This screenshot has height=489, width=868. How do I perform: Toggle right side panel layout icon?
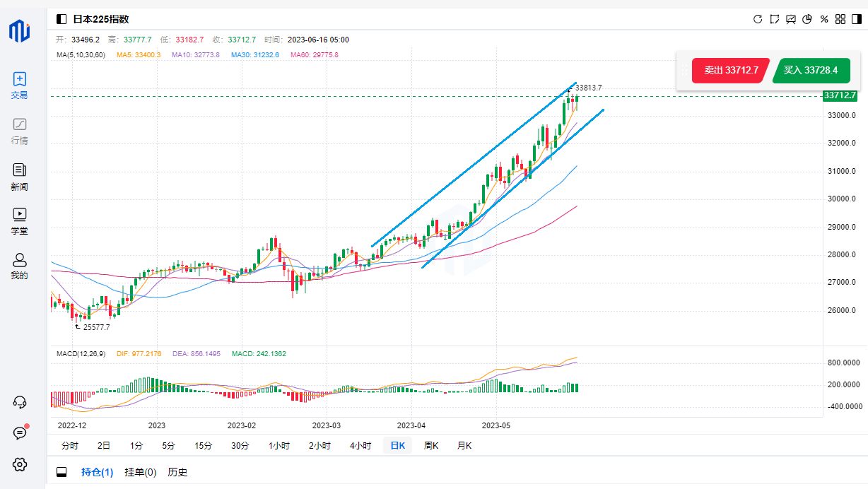856,19
